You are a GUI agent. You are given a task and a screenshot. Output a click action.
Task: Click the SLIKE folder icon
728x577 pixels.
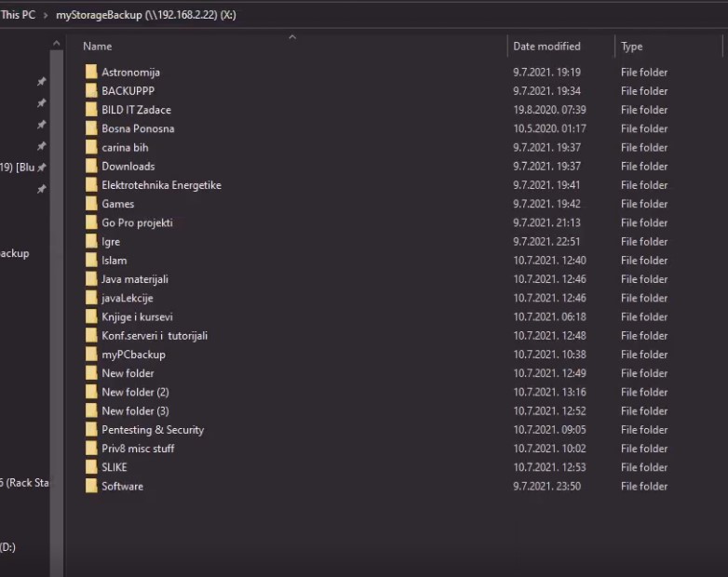91,467
